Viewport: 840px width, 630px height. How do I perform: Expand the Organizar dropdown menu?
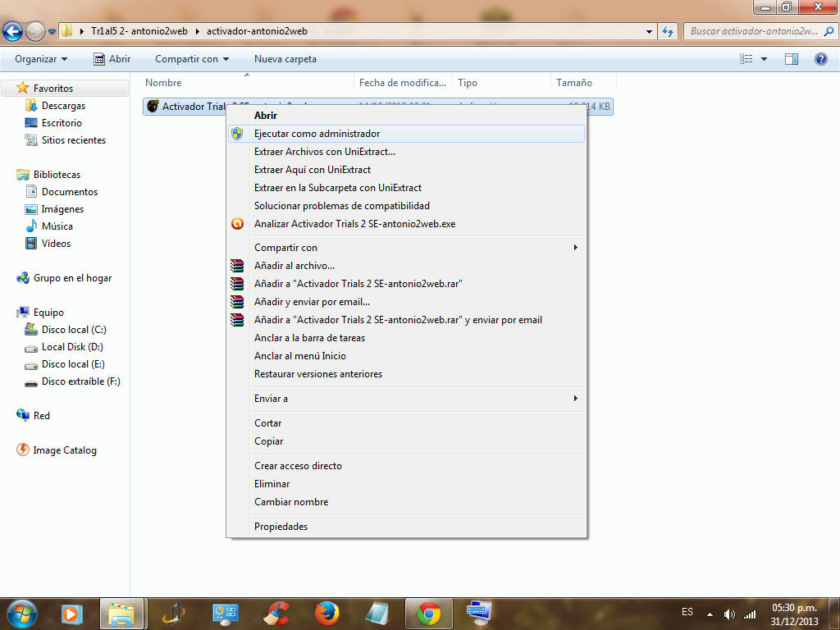pyautogui.click(x=41, y=59)
